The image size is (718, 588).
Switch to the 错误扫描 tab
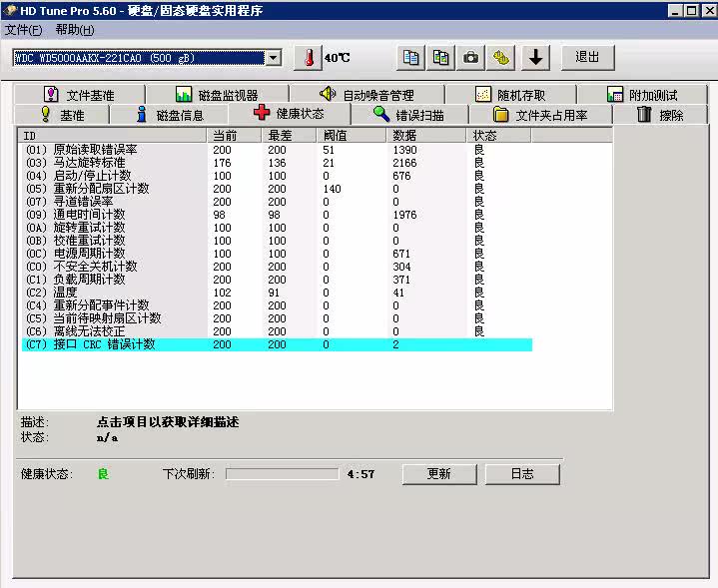pyautogui.click(x=408, y=115)
